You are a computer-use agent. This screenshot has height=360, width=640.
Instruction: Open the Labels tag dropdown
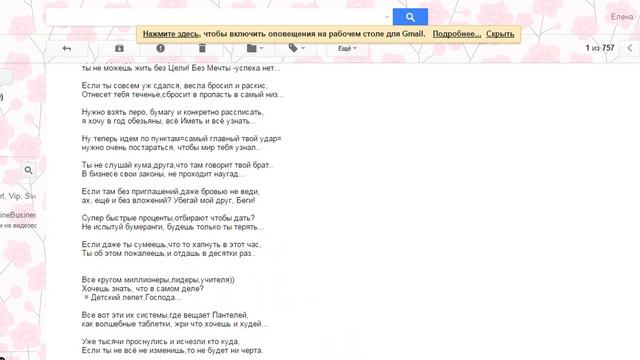[x=296, y=49]
